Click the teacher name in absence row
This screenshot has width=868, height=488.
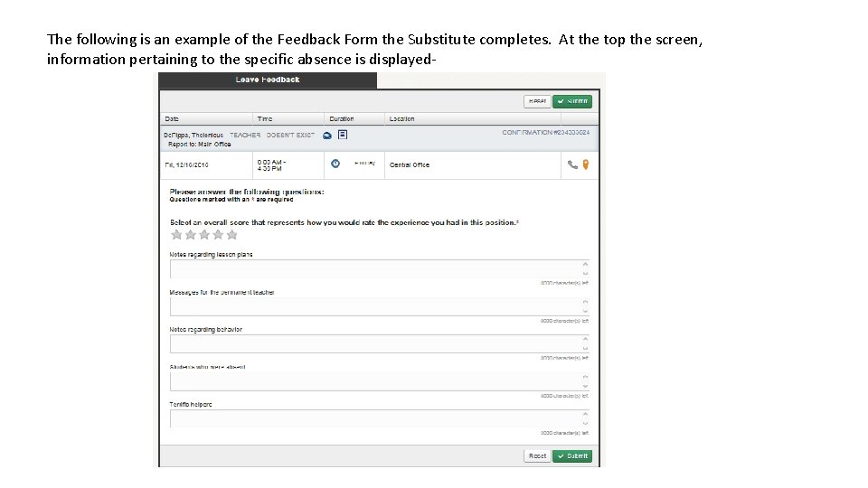click(193, 135)
